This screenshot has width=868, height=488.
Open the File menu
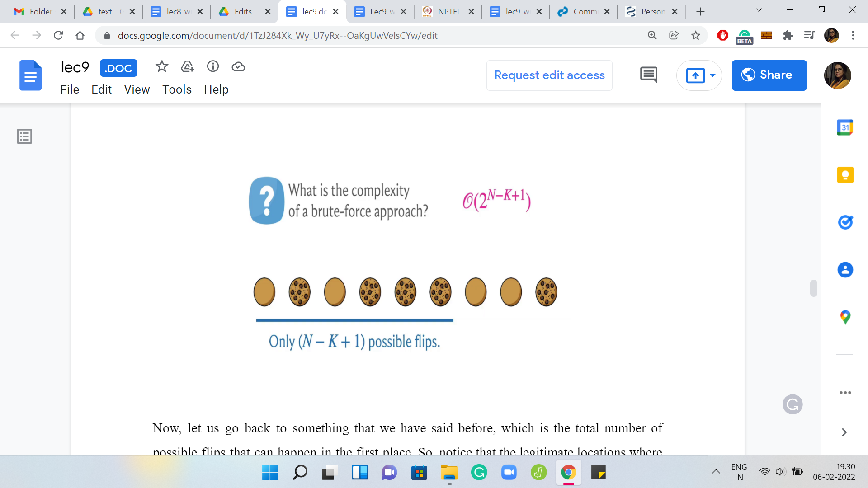tap(70, 89)
